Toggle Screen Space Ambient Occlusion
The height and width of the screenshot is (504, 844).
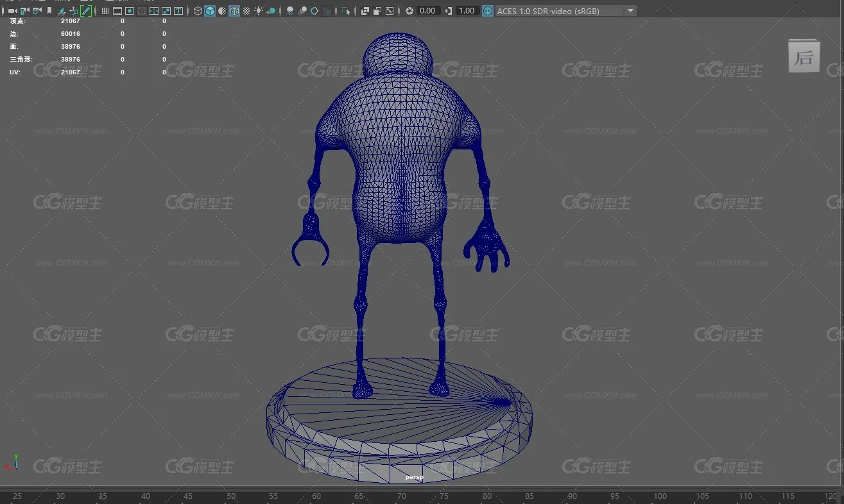(x=290, y=11)
